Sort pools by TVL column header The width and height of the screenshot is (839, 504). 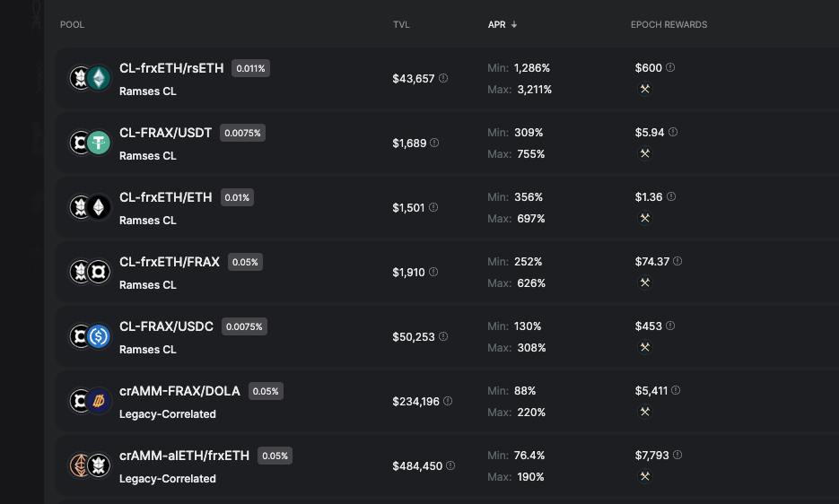[401, 24]
